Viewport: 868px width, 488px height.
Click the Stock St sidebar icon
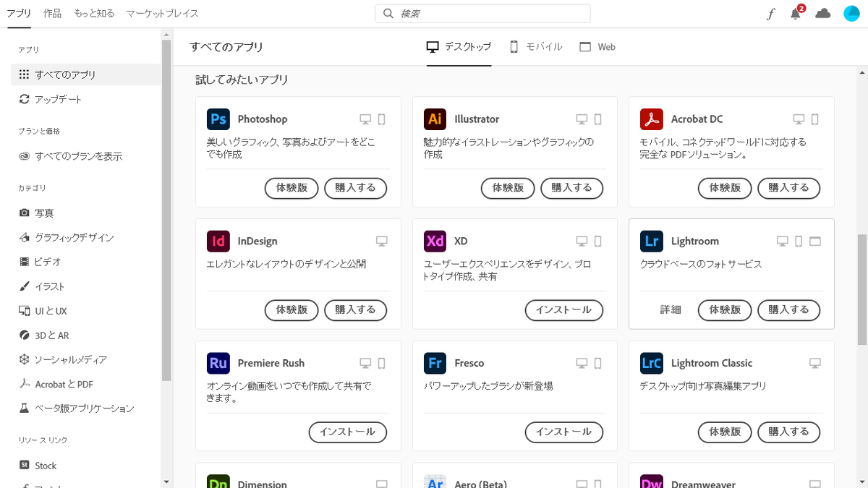(25, 466)
